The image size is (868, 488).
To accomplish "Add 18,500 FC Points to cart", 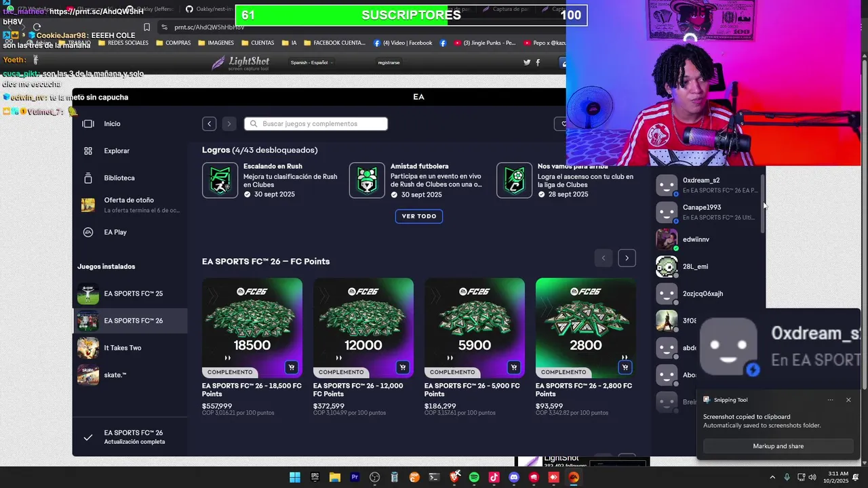I will [291, 367].
